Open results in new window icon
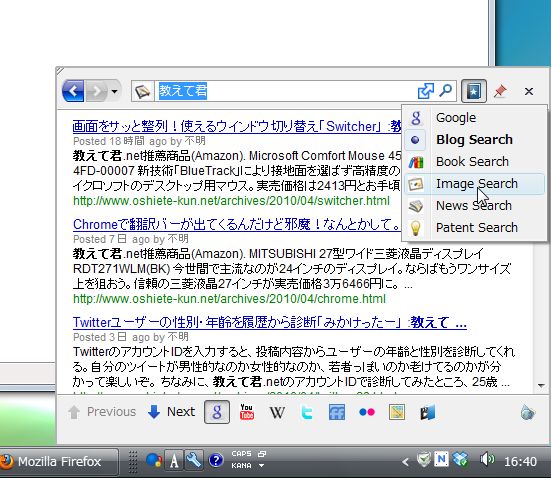Screen dimensions: 551x478 click(426, 91)
